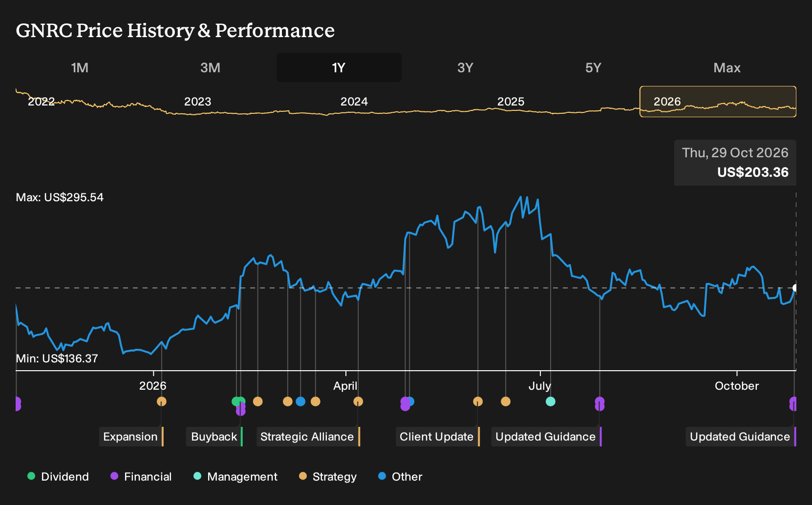Viewport: 812px width, 505px height.
Task: Open the Updated Guidance label under October
Action: coord(741,437)
